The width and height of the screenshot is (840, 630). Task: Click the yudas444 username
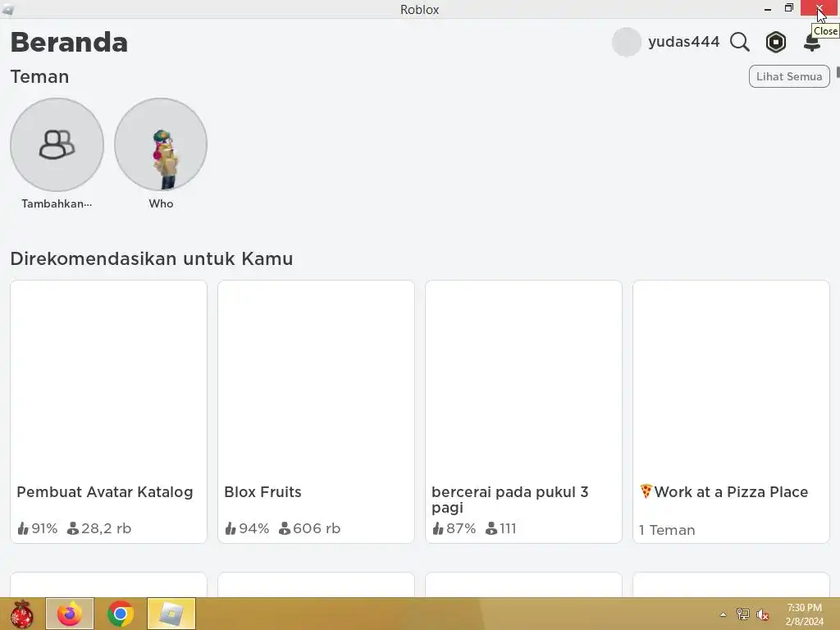(683, 41)
